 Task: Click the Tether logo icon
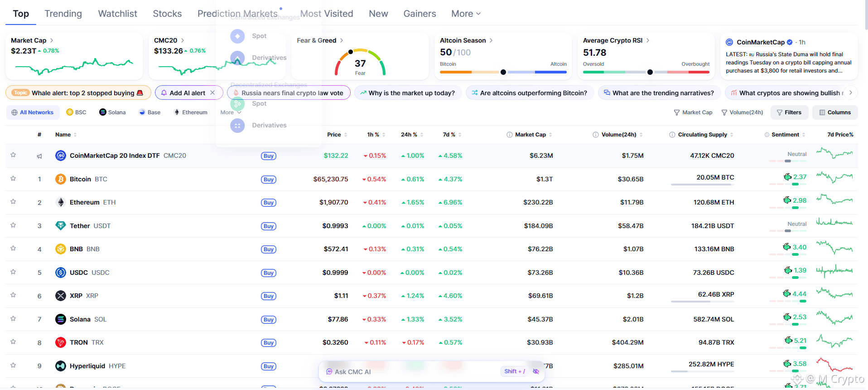tap(61, 226)
